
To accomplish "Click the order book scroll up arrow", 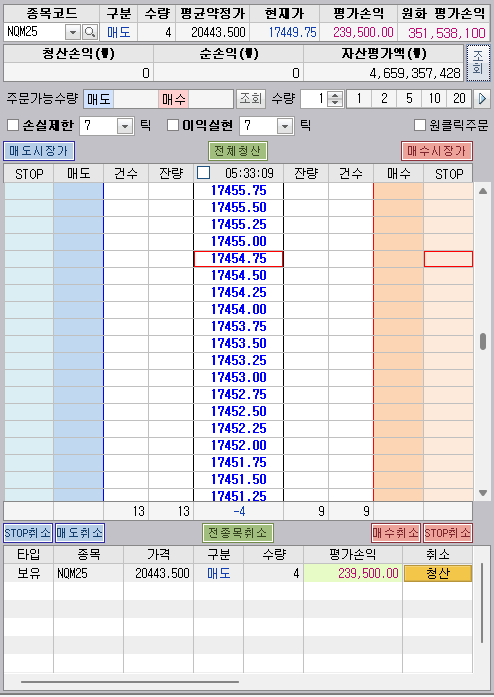I will [x=483, y=191].
